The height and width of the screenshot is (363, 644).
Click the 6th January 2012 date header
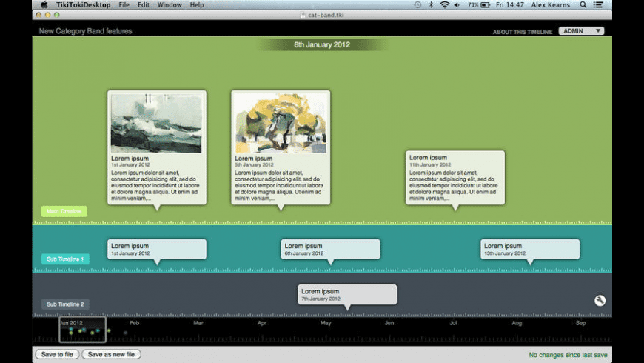pos(322,44)
